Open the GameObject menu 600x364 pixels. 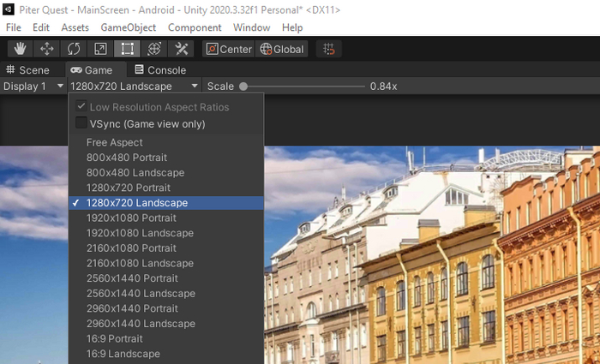click(129, 27)
